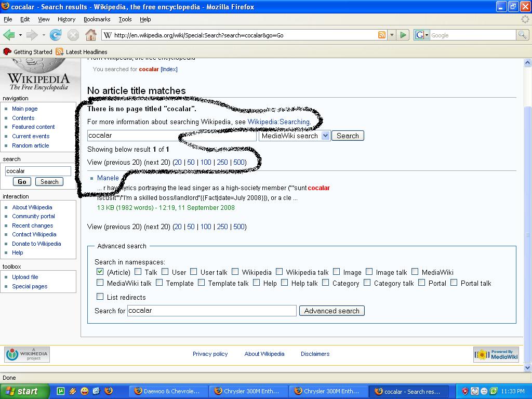This screenshot has width=532, height=399.
Task: Click the Powered by MediaWiki badge
Action: [496, 354]
